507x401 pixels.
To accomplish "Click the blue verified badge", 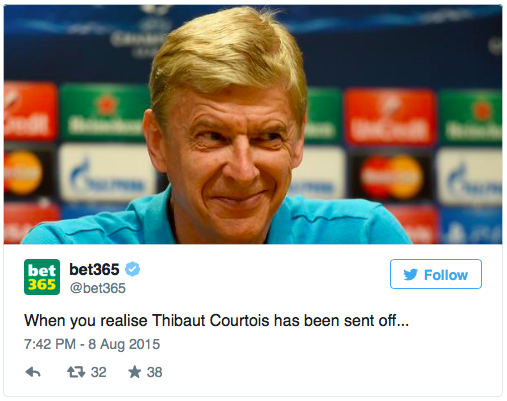I will coord(132,269).
